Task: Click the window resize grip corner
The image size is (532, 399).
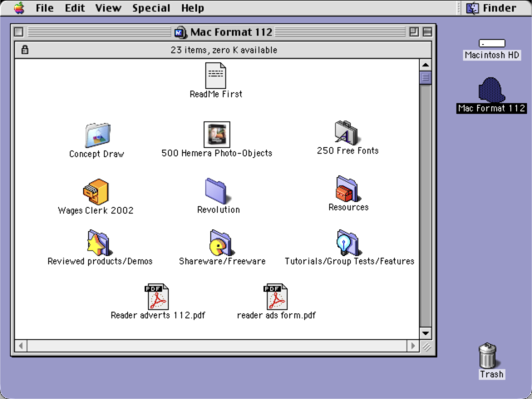Action: click(426, 347)
